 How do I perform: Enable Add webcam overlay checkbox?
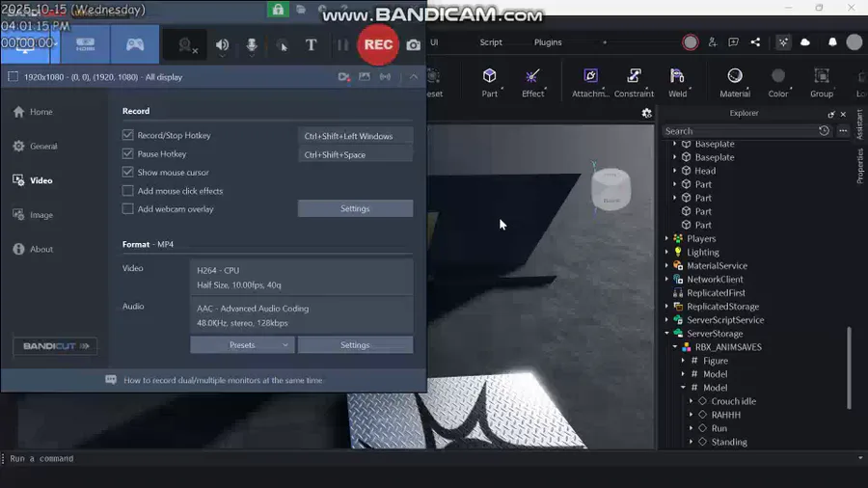(128, 209)
